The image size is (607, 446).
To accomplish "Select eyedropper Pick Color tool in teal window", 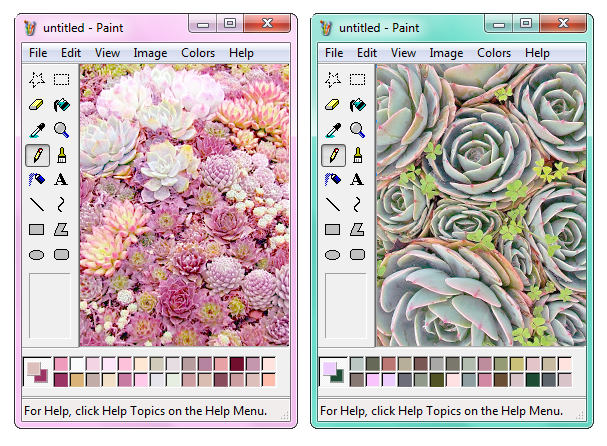I will [333, 130].
